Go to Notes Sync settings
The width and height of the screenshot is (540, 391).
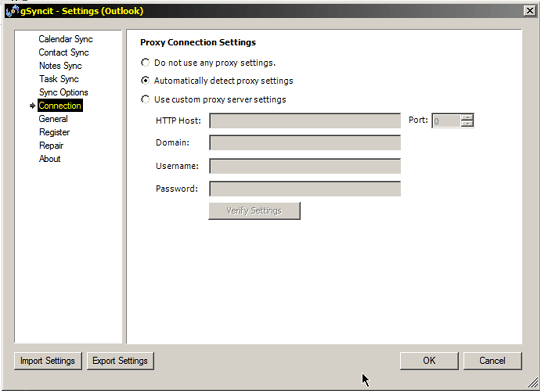(60, 65)
